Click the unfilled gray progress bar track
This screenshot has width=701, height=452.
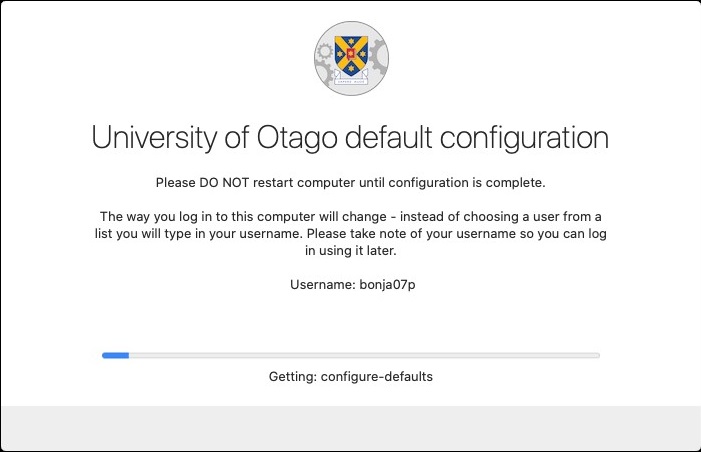(x=360, y=354)
